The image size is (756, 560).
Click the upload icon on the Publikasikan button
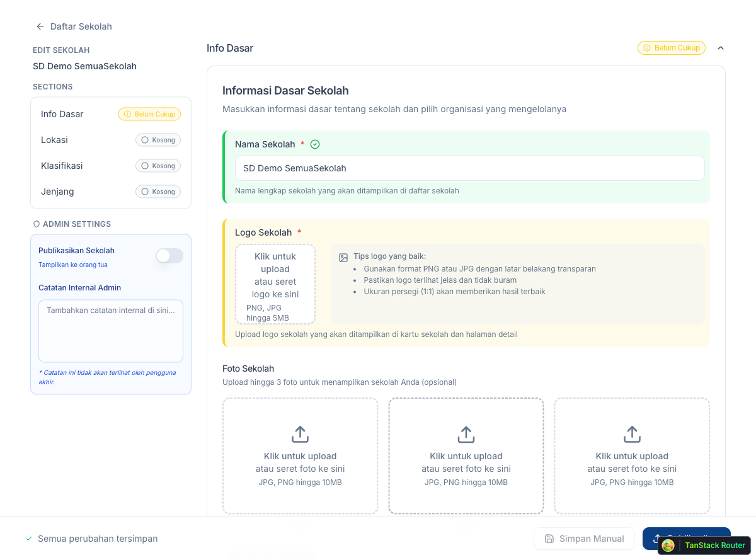point(657,539)
